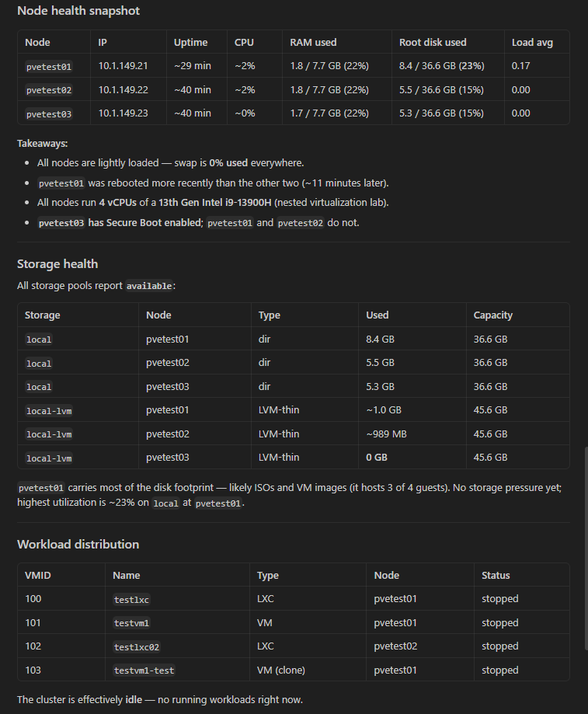The image size is (588, 714).
Task: Click 'local' storage row for pvetest02
Action: (39, 364)
